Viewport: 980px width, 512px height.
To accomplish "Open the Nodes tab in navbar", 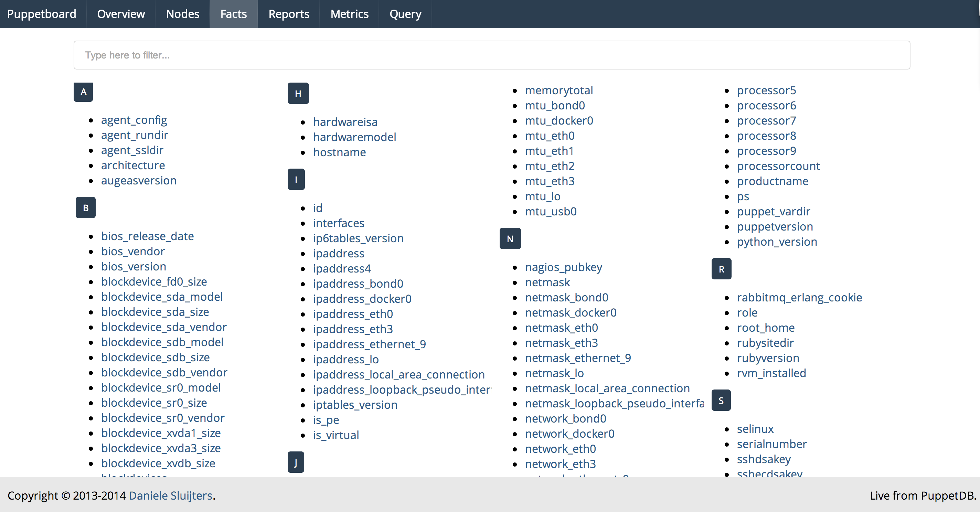I will [x=183, y=14].
